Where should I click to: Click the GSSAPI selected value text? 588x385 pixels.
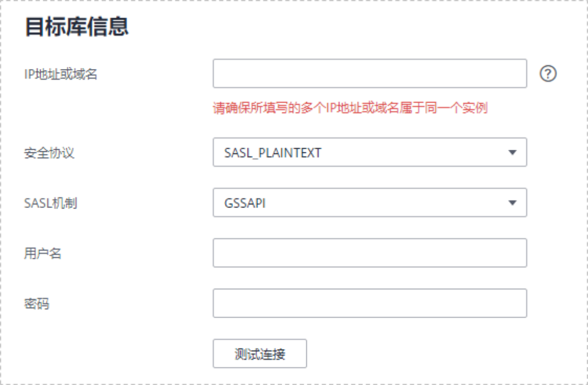[245, 203]
